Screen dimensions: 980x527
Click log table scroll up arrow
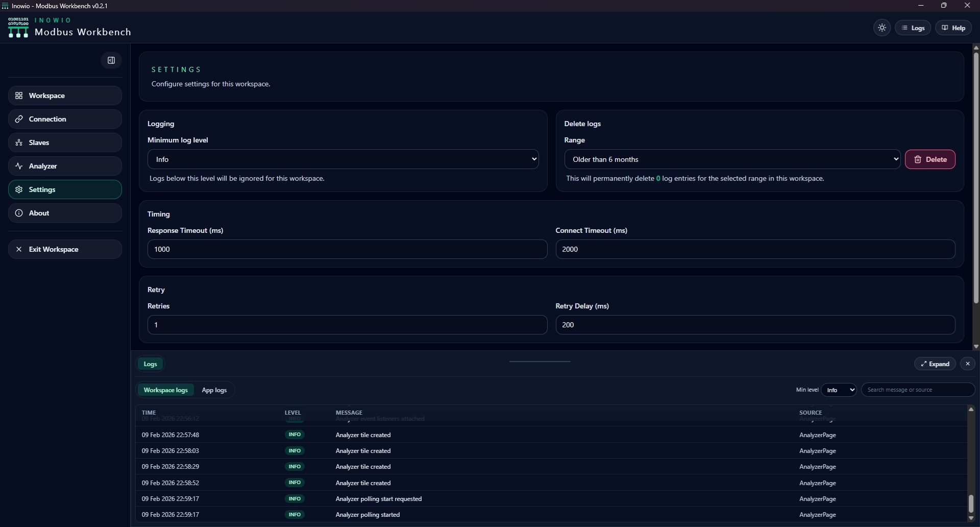pyautogui.click(x=971, y=410)
